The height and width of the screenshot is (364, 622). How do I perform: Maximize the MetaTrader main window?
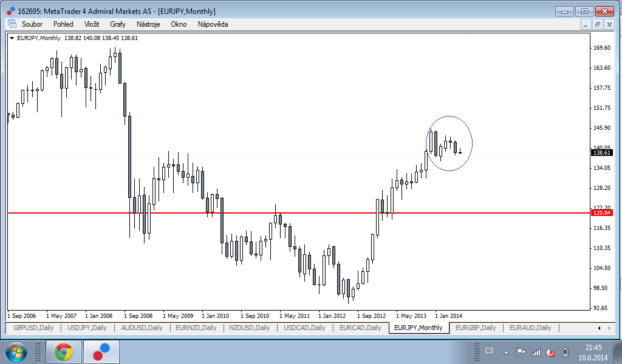click(585, 11)
